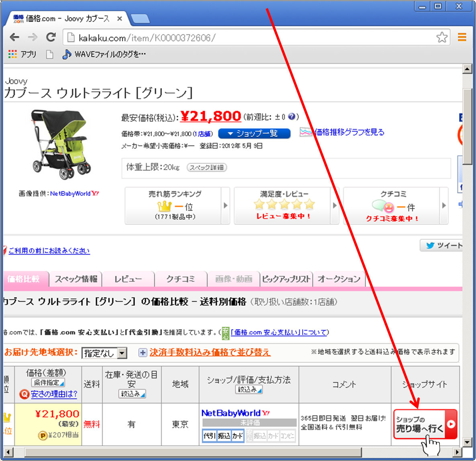Click the browser reload icon
Image resolution: width=476 pixels, height=461 pixels.
(51, 37)
